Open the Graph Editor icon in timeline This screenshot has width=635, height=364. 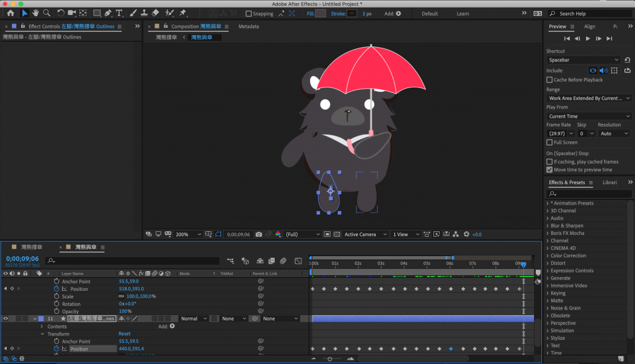(x=298, y=261)
